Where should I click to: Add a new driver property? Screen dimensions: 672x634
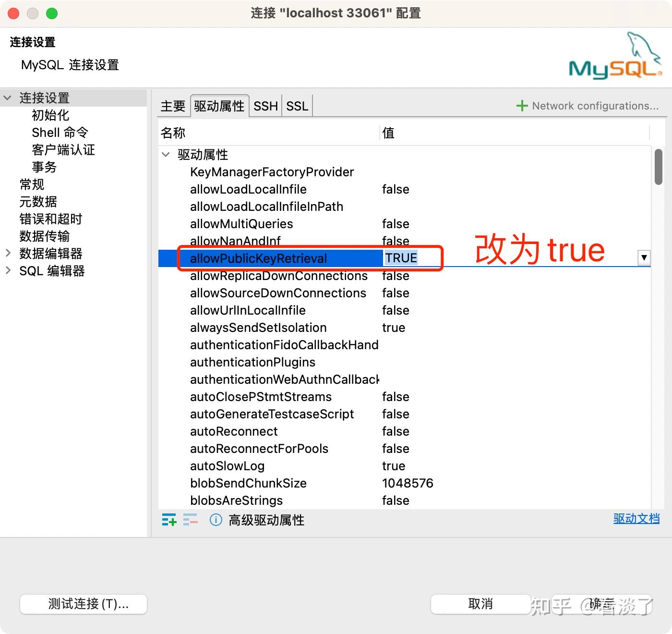169,520
